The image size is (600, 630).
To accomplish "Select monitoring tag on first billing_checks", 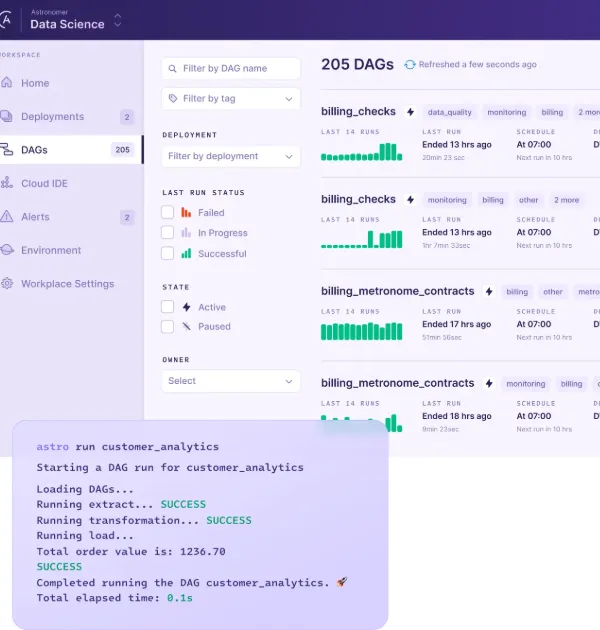I will tap(507, 112).
